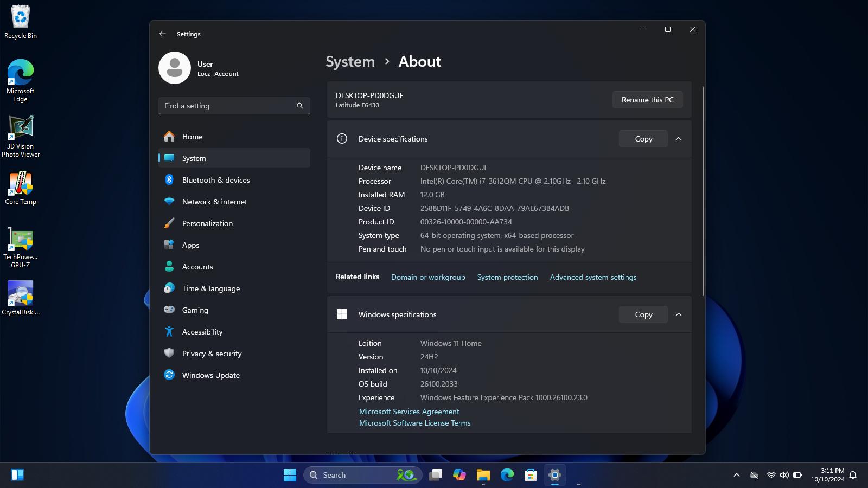Screen dimensions: 868x488
Task: Open Task View from the taskbar
Action: [x=436, y=475]
